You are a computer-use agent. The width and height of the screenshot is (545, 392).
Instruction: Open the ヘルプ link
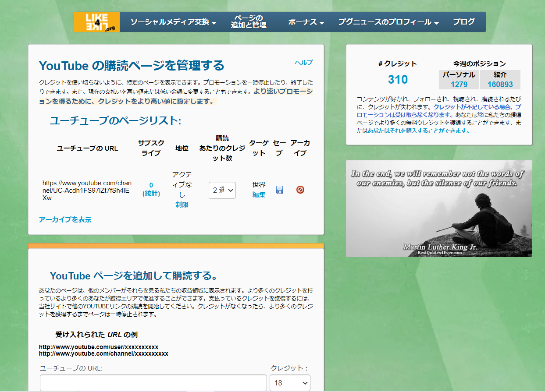pos(304,63)
